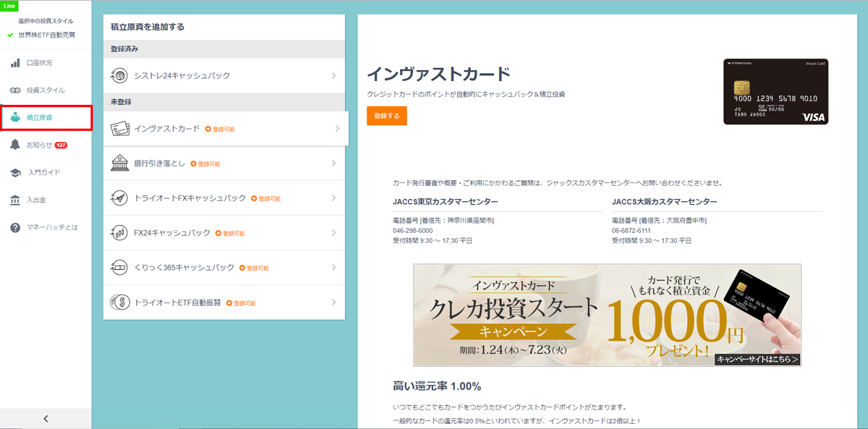Click the シストレ24キャッシュバック row icon

(x=119, y=75)
